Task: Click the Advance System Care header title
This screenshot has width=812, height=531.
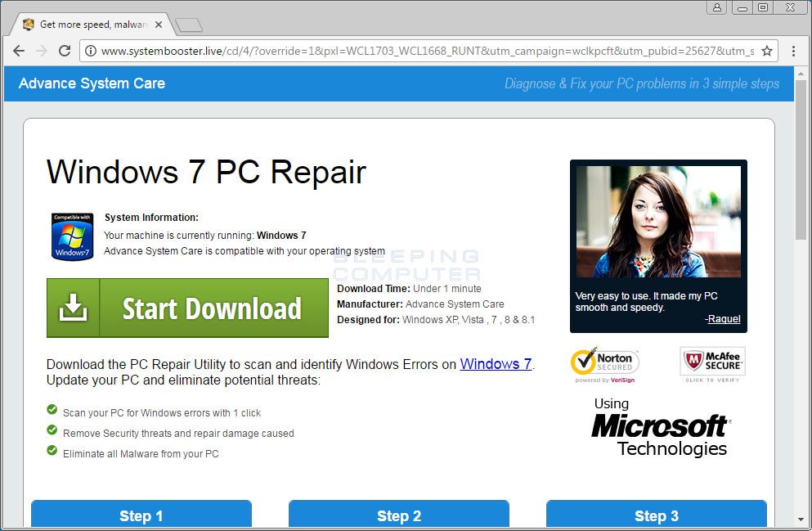Action: 92,83
